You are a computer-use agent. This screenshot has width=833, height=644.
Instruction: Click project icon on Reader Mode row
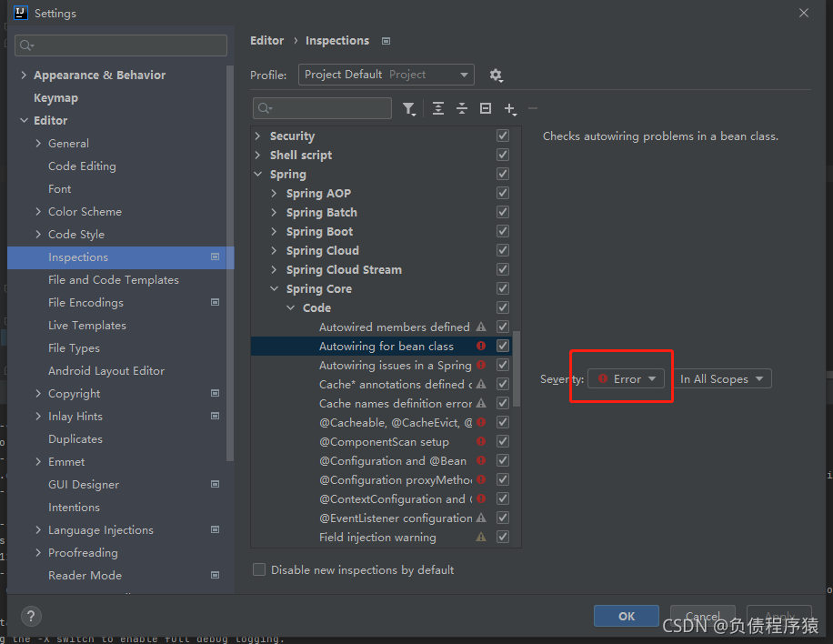click(x=216, y=575)
